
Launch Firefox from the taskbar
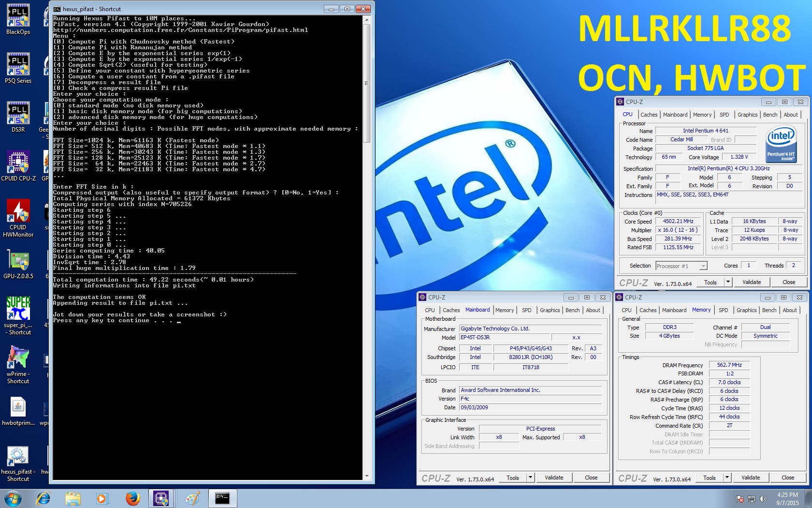[132, 498]
